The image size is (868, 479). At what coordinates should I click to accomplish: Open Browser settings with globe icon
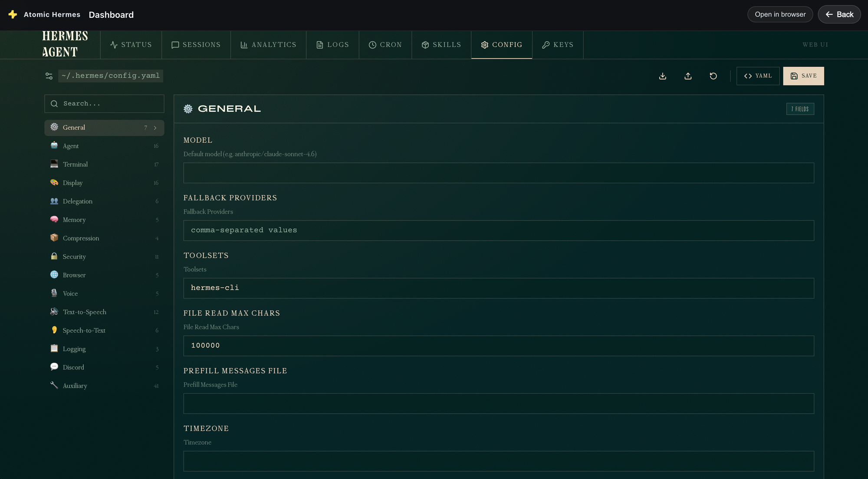(x=74, y=275)
